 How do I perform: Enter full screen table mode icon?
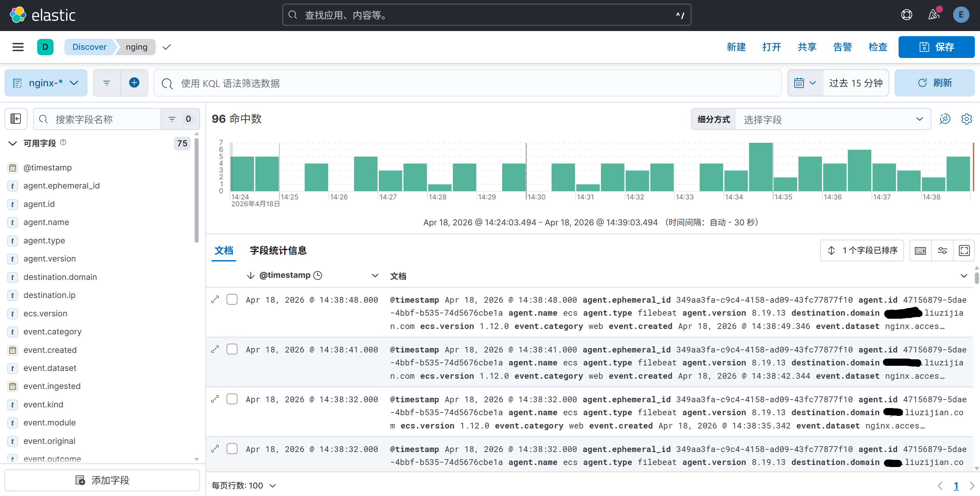click(x=964, y=251)
